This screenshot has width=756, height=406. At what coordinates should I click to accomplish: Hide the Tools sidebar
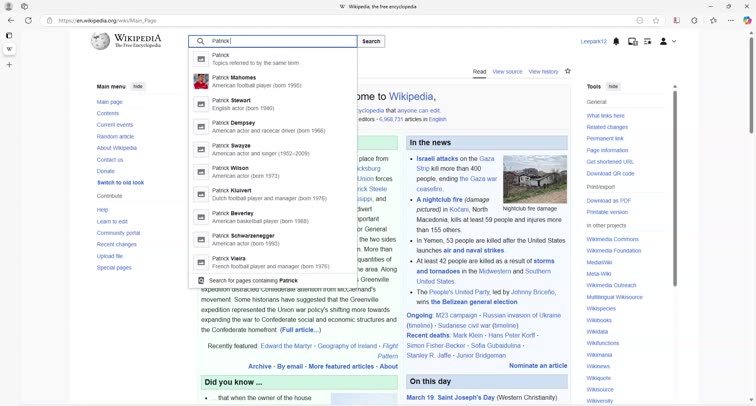[613, 86]
